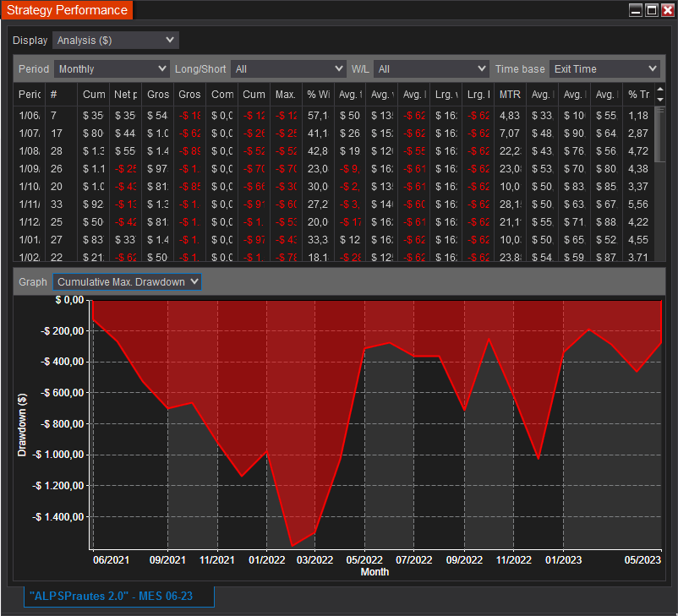The width and height of the screenshot is (678, 616).
Task: Open the W/L filter dropdown
Action: tap(431, 69)
